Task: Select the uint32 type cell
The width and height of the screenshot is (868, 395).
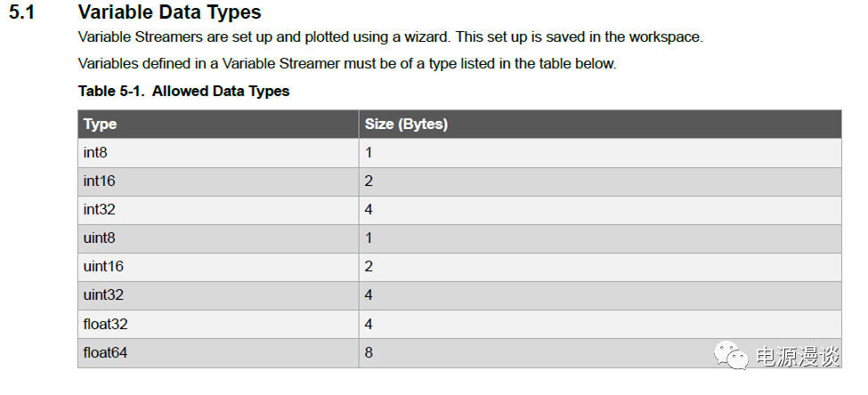Action: click(x=103, y=294)
